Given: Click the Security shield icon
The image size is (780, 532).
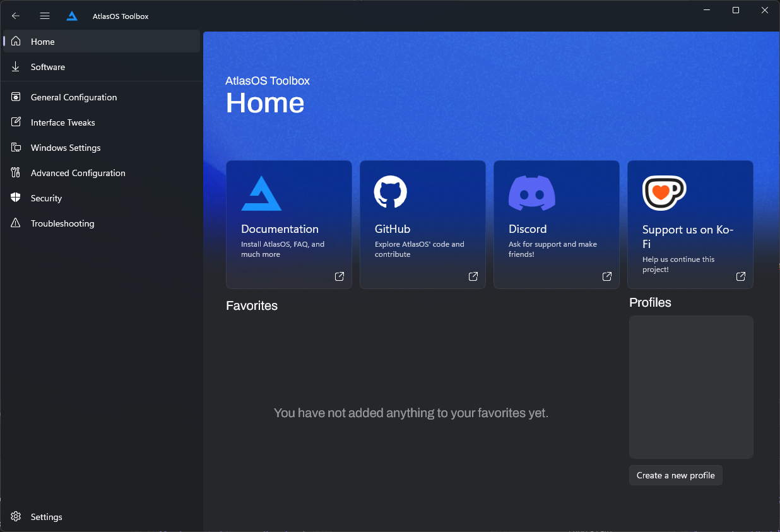Looking at the screenshot, I should click(16, 198).
